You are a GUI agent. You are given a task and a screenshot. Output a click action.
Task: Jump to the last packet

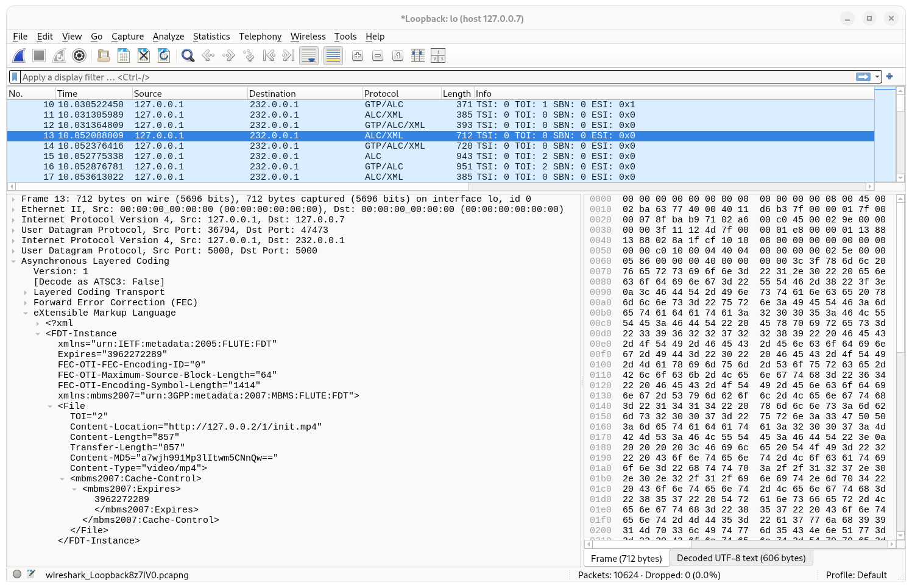286,55
